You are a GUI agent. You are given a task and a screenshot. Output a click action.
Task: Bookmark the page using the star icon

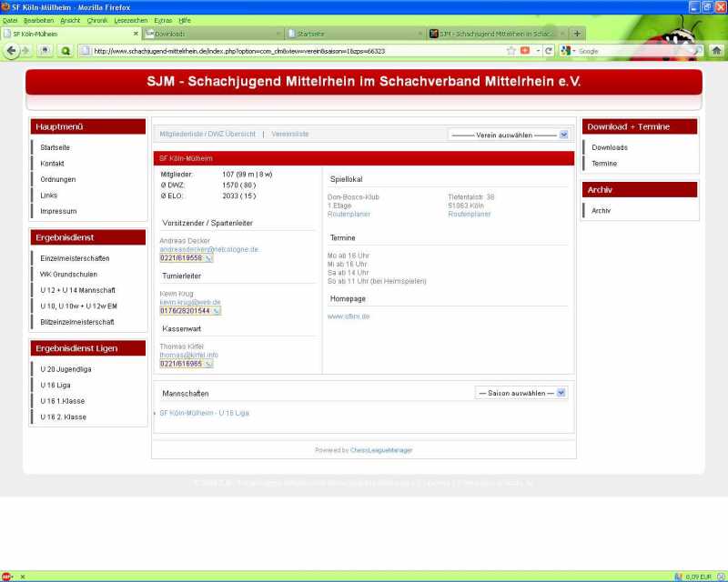[x=511, y=51]
